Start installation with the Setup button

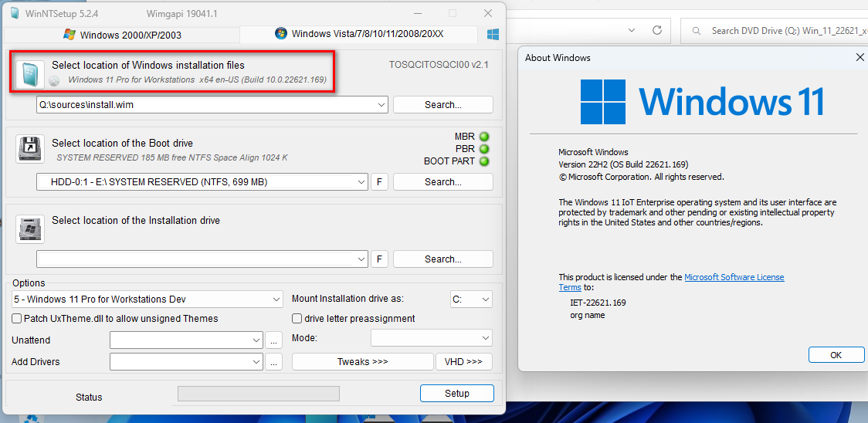456,393
